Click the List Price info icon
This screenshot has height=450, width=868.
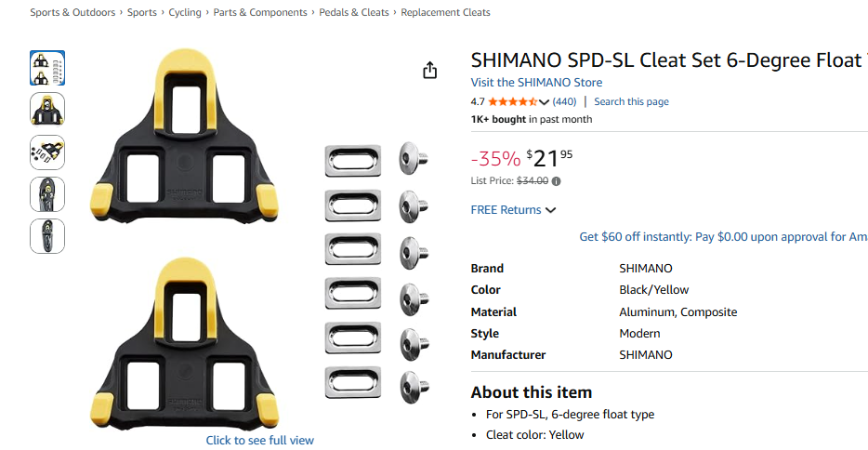click(x=557, y=181)
